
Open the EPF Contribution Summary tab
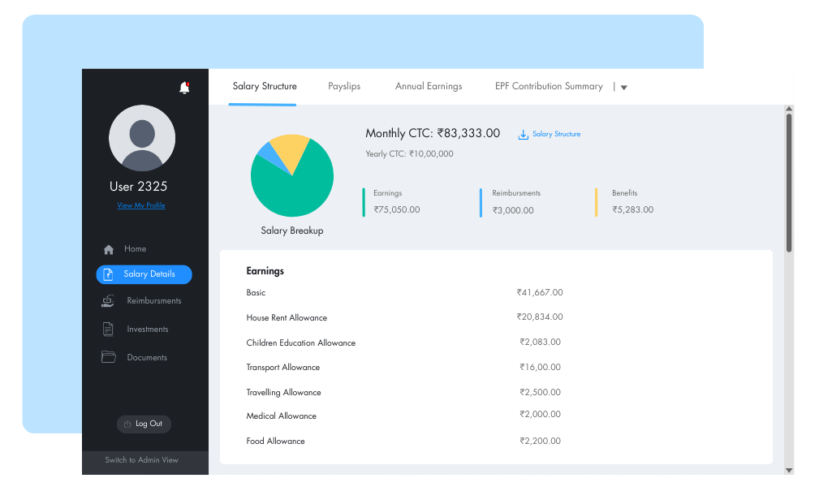tap(549, 86)
